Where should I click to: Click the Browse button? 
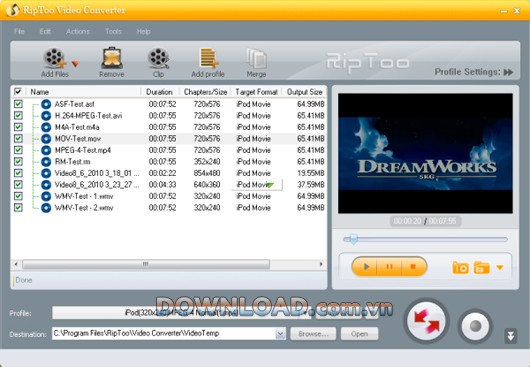(313, 334)
